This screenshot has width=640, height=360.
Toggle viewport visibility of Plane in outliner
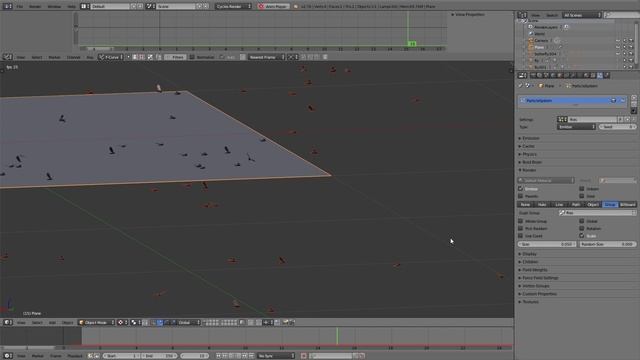618,47
